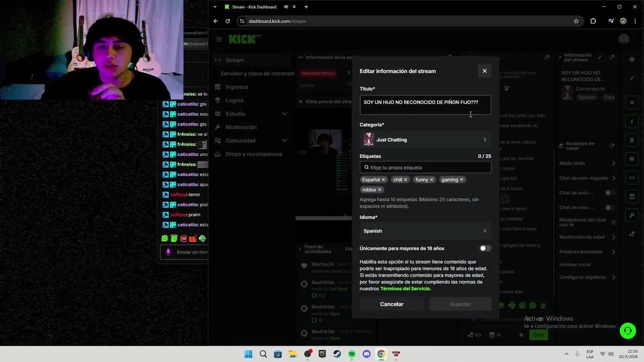Remove the roblox tag
Viewport: 644px width, 362px height.
click(x=380, y=190)
